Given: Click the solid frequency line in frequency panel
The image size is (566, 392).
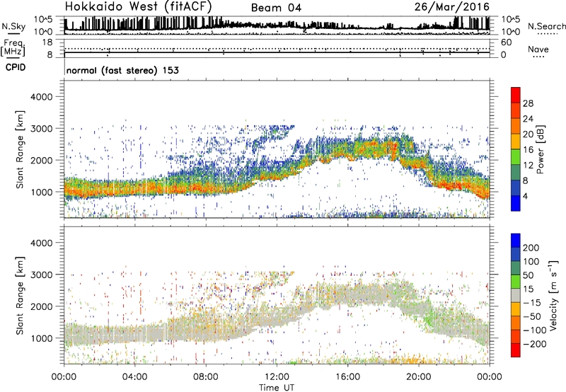Looking at the screenshot, I should [x=277, y=52].
